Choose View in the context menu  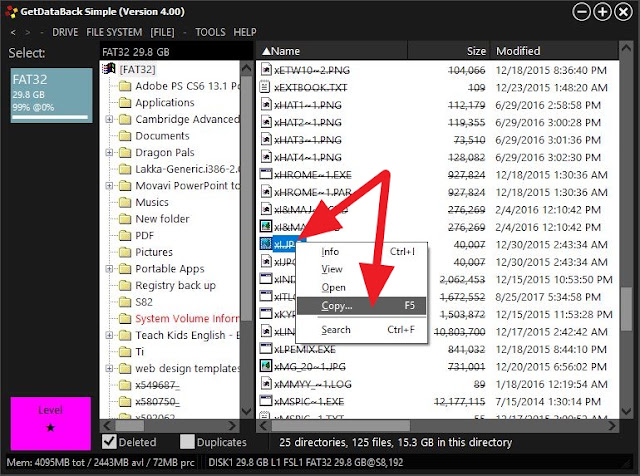pyautogui.click(x=361, y=269)
